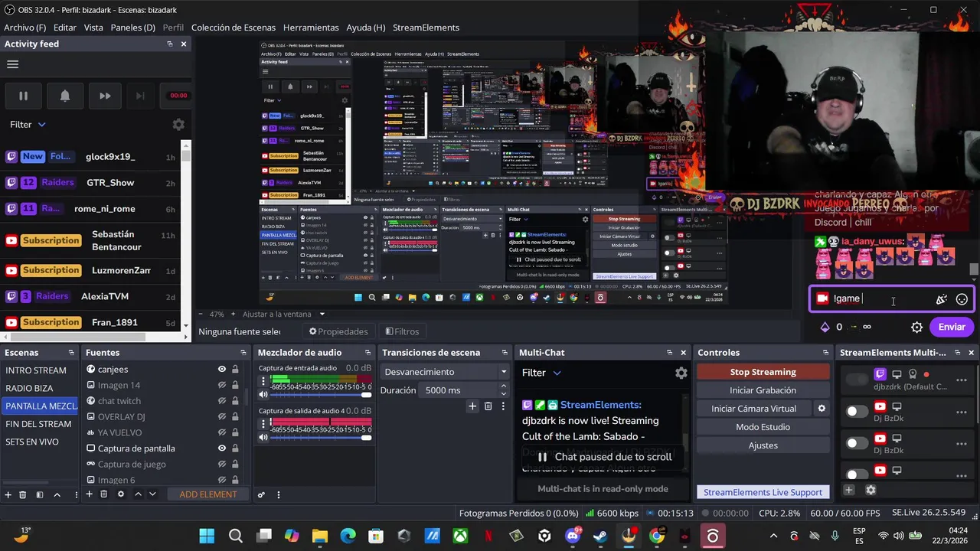Open scene filters icon in Escenas toolbar
Image resolution: width=980 pixels, height=551 pixels.
(40, 494)
